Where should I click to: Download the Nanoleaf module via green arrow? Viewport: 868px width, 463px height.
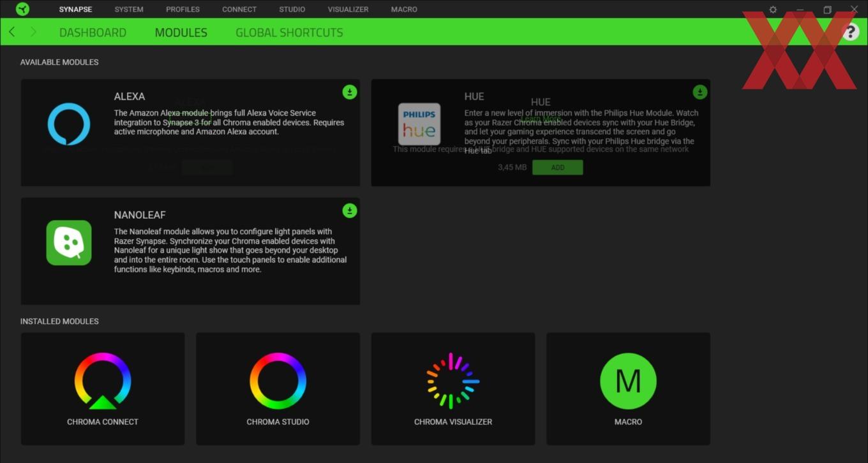click(x=349, y=211)
